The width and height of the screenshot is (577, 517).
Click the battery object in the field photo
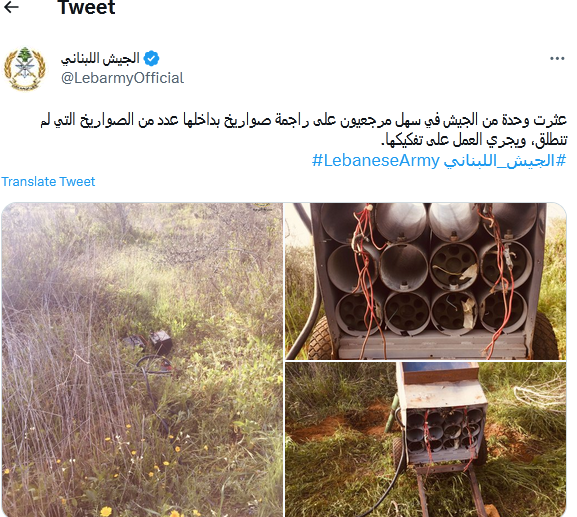(x=160, y=341)
